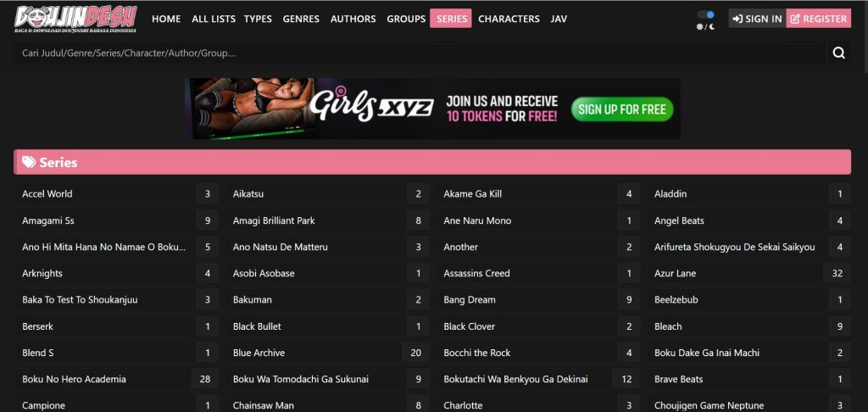Open the Types menu item
Viewport: 868px width, 412px height.
tap(258, 19)
